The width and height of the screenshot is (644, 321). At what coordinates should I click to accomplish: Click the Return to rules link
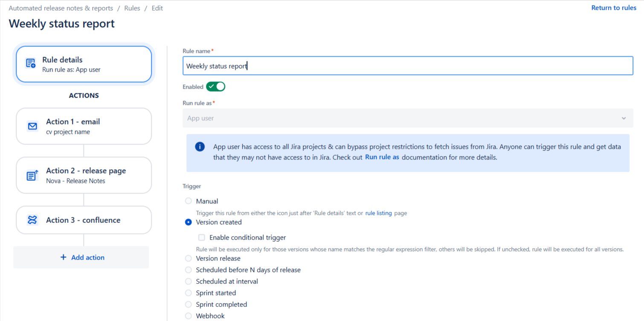[x=614, y=8]
